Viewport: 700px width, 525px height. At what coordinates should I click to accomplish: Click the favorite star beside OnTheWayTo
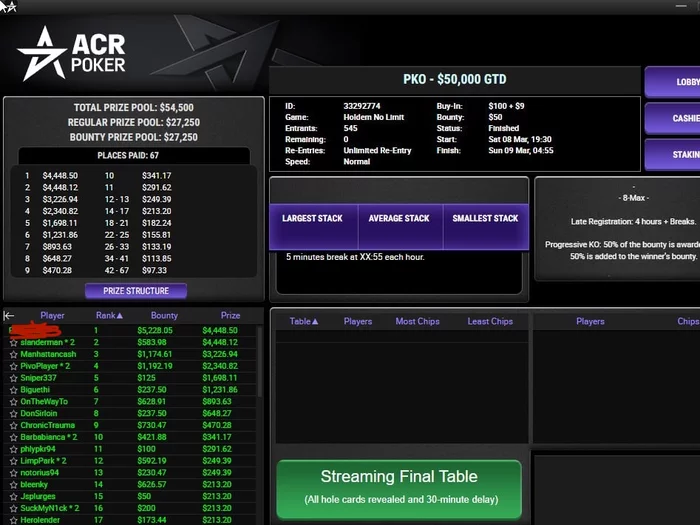pyautogui.click(x=13, y=402)
